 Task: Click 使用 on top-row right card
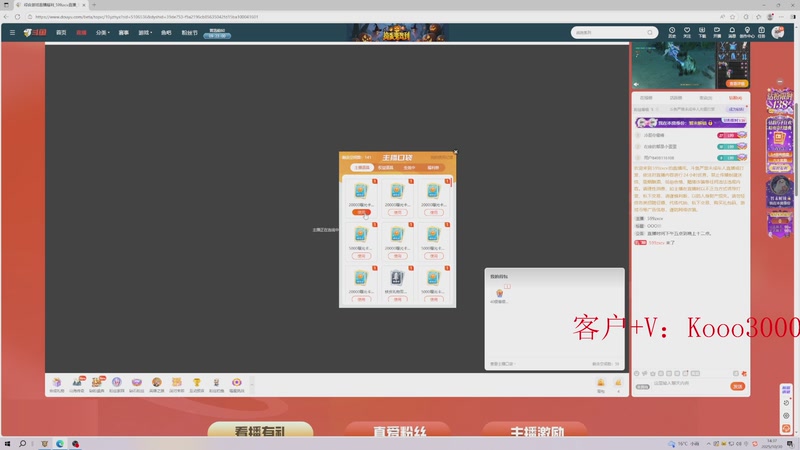point(434,212)
